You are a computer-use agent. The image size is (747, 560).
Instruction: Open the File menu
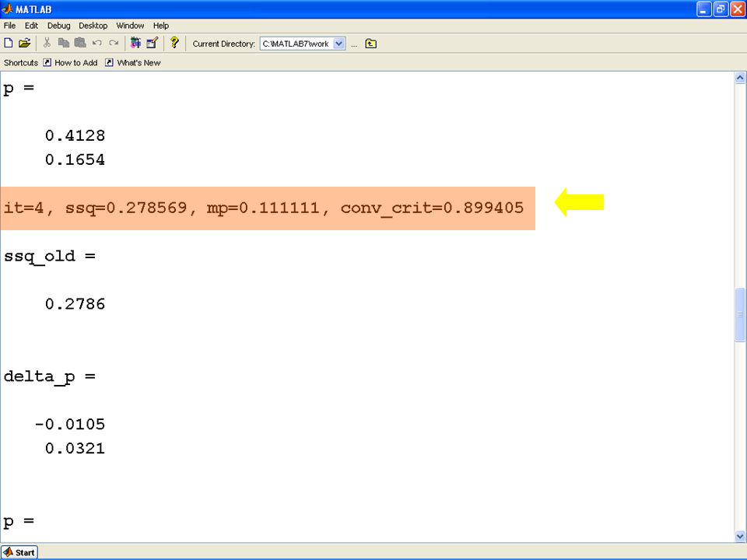(x=9, y=26)
